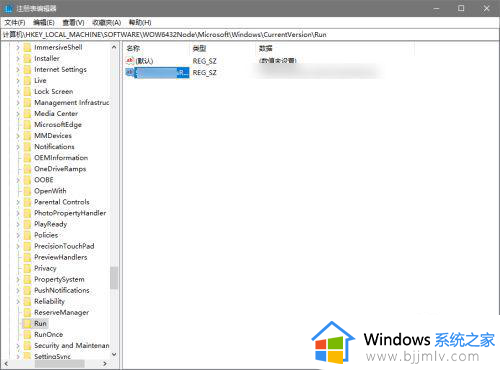
Task: Click the OEMInformation folder icon
Action: (x=27, y=158)
